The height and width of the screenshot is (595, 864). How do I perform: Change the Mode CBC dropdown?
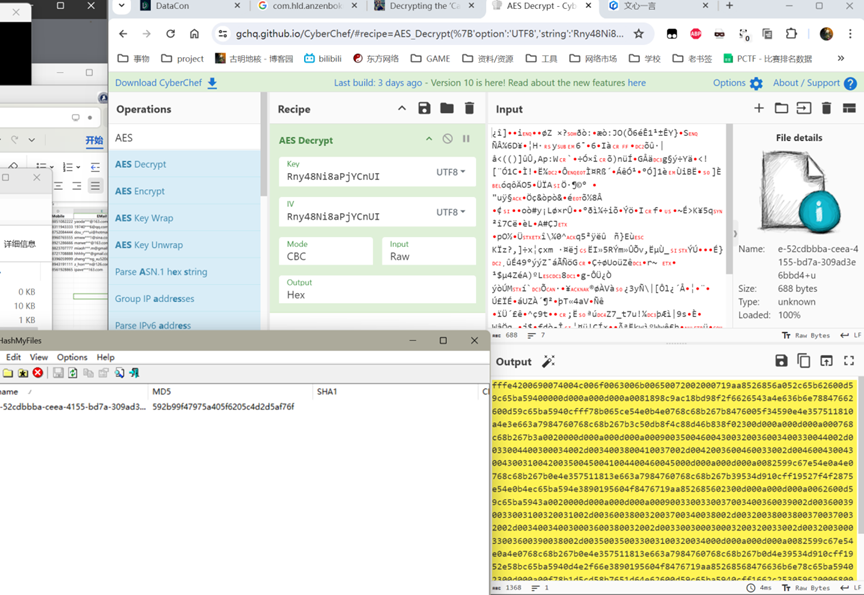point(326,251)
